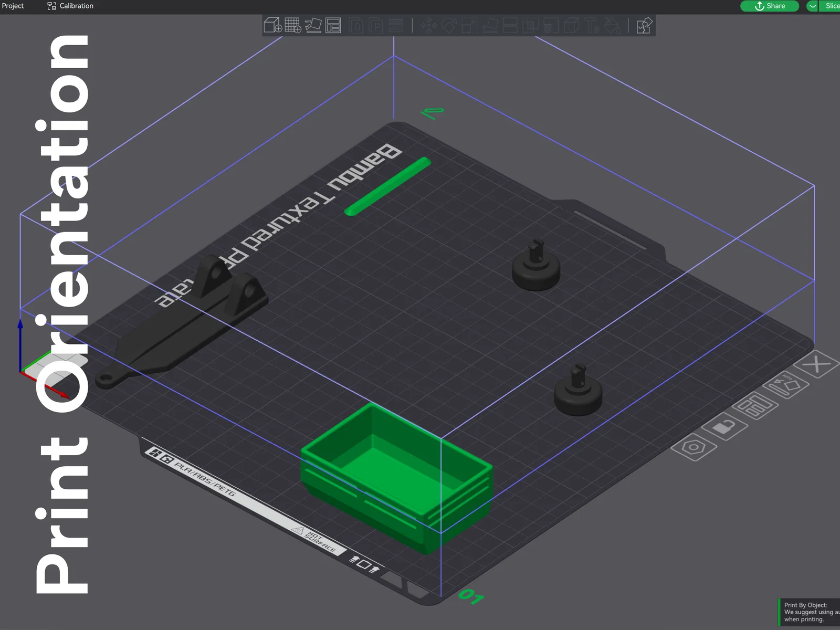Select the Seam Painting tool
The width and height of the screenshot is (840, 630).
[571, 25]
